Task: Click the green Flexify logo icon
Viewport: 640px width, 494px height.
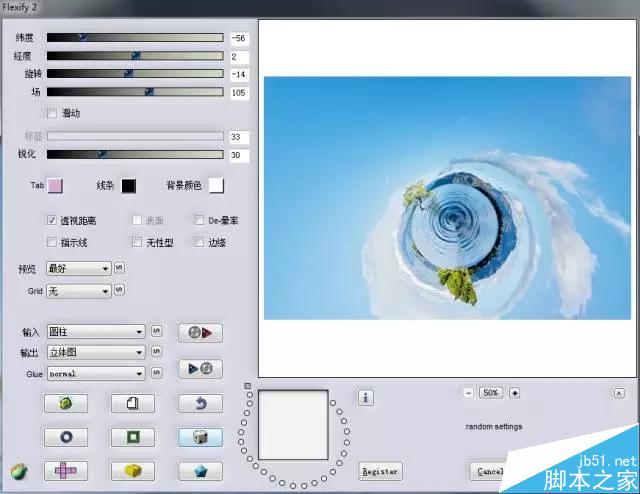Action: [x=18, y=472]
